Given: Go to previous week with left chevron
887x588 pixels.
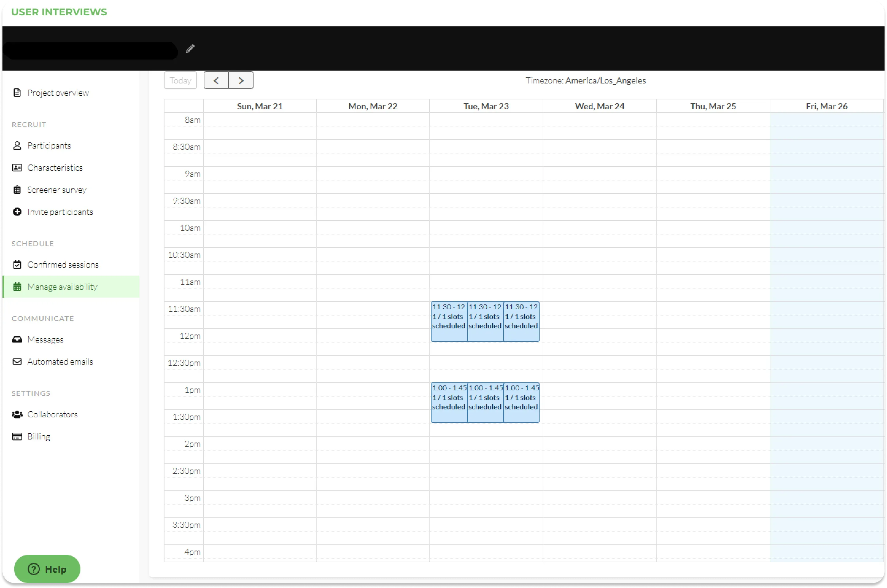Looking at the screenshot, I should click(216, 80).
